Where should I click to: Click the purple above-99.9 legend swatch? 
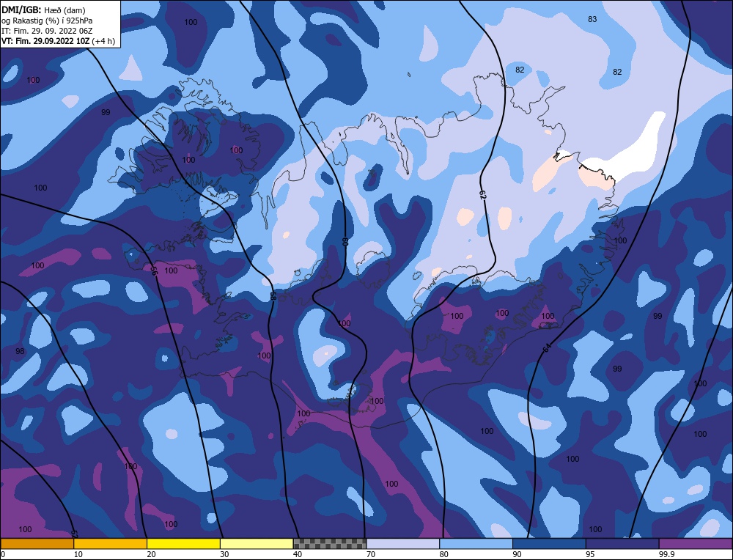(696, 543)
